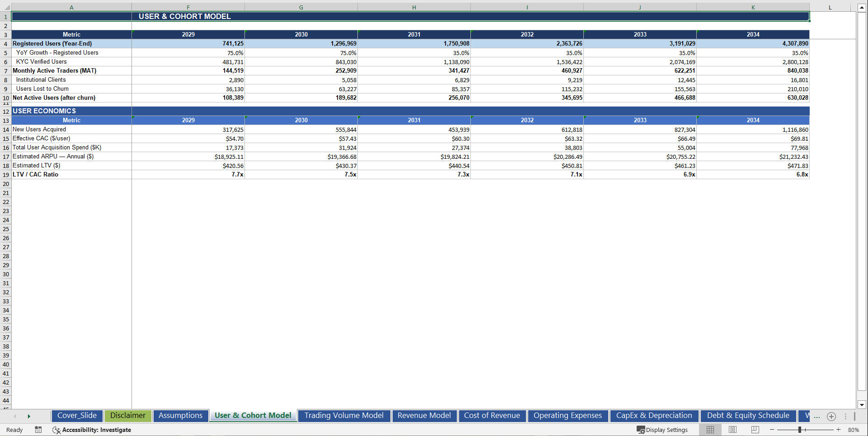Toggle Page Break Preview view
The image size is (868, 436).
tap(754, 430)
